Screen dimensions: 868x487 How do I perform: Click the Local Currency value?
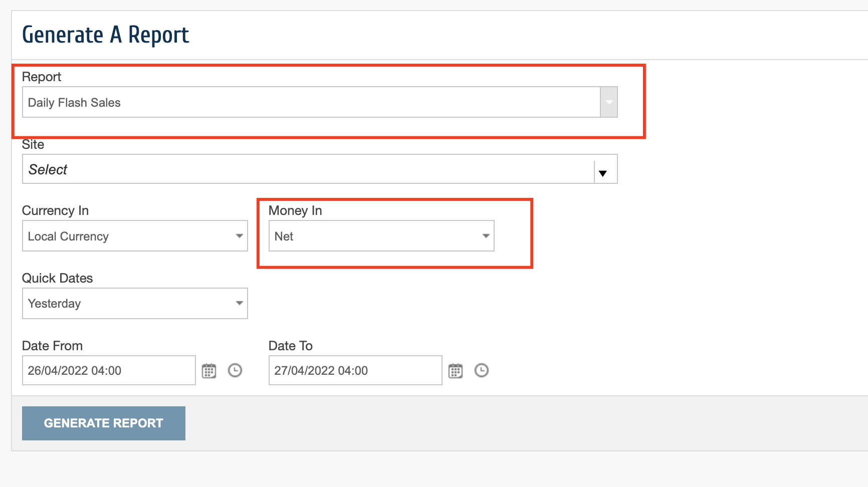pos(68,236)
